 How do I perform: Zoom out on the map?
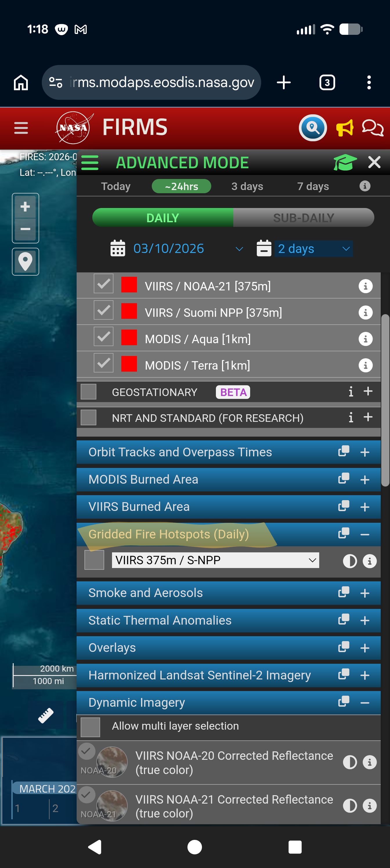tap(25, 229)
